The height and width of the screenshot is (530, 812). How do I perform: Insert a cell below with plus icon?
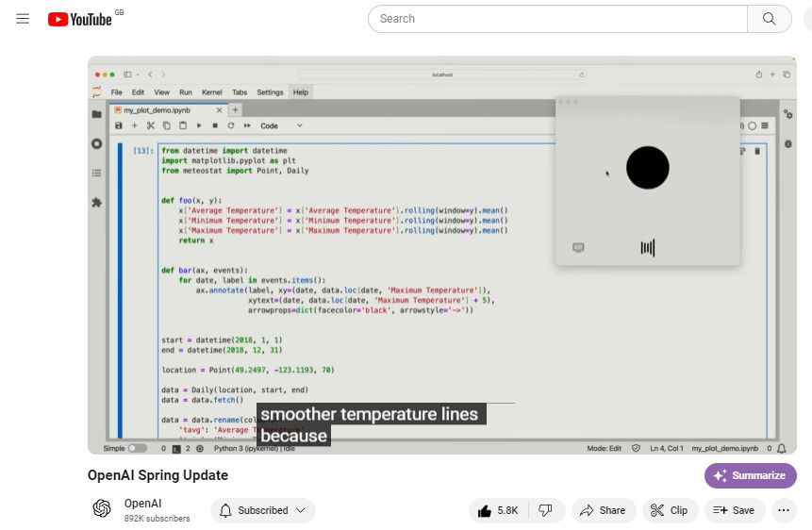click(x=135, y=125)
